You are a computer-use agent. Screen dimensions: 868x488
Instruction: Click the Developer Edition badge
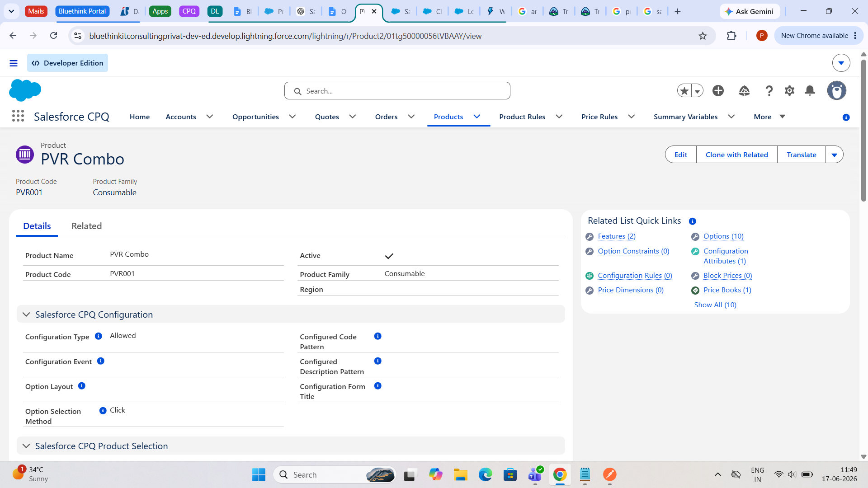[68, 63]
